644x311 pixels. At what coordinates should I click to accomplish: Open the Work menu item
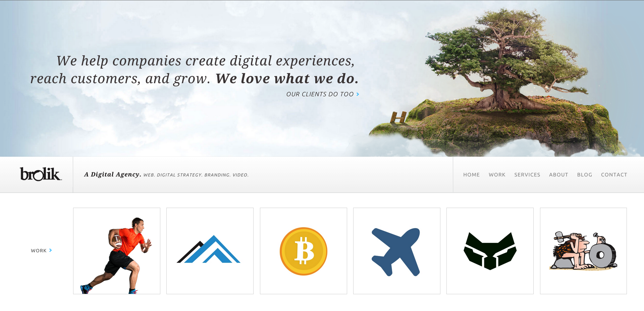click(497, 175)
